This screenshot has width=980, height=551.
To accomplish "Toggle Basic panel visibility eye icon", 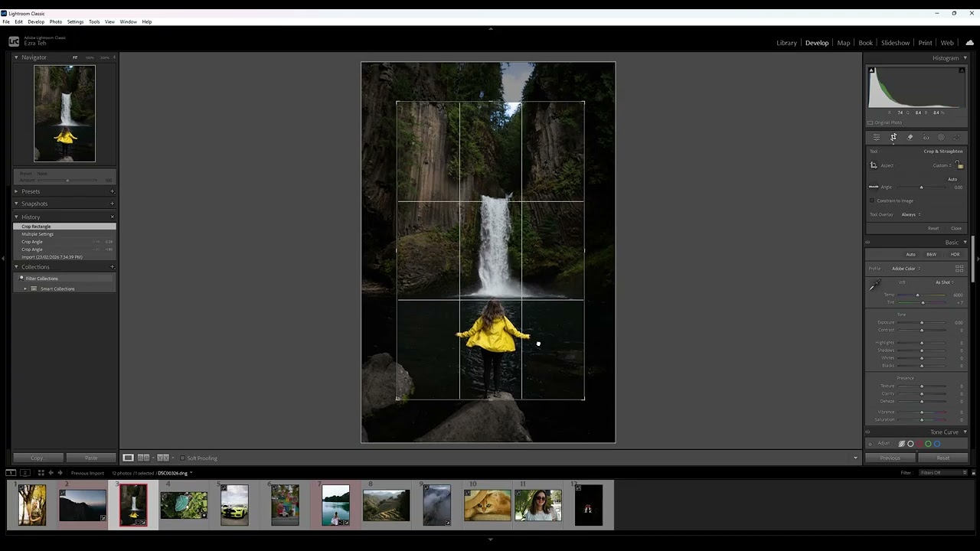I will click(867, 243).
